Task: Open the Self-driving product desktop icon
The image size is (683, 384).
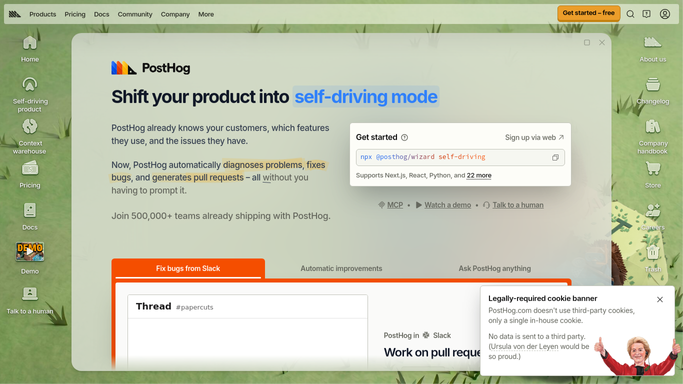Action: [30, 94]
